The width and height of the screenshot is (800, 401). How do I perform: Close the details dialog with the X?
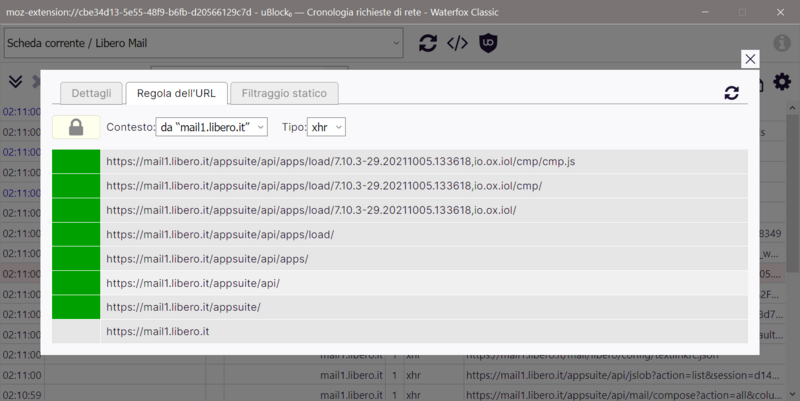750,59
